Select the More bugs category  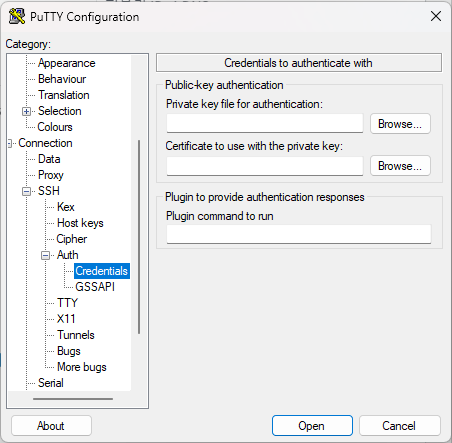[82, 367]
